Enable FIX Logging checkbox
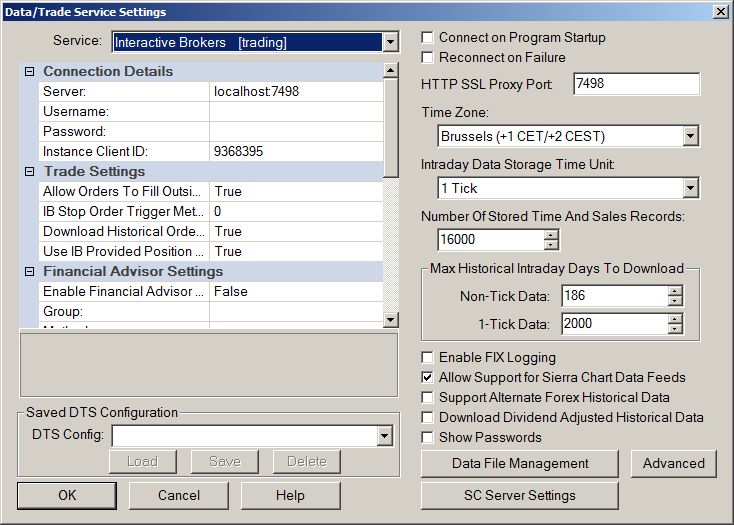 pyautogui.click(x=427, y=357)
